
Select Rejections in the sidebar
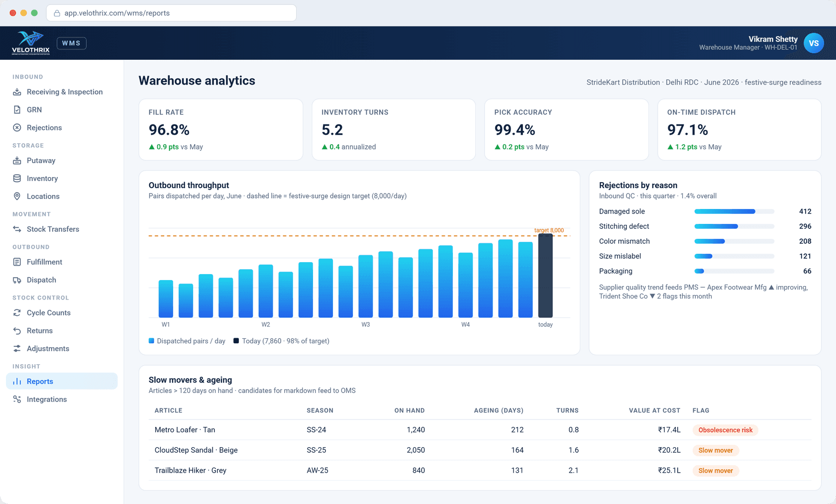pos(62,128)
